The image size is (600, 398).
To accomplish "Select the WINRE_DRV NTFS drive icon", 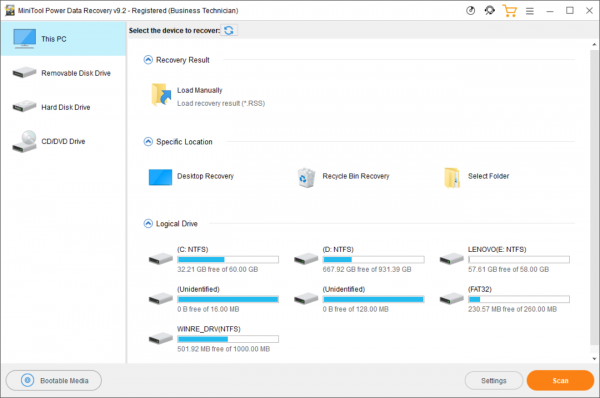I will (x=161, y=339).
